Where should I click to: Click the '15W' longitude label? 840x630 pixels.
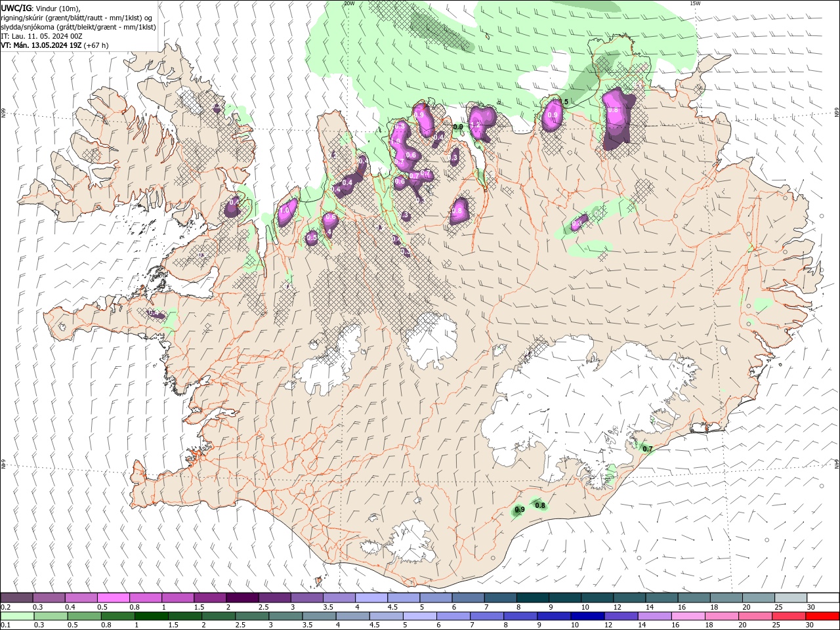pyautogui.click(x=695, y=3)
